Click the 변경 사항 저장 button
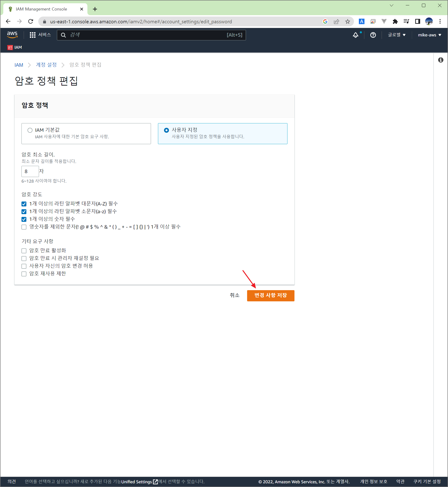Screen dimensions: 448x487 270,296
